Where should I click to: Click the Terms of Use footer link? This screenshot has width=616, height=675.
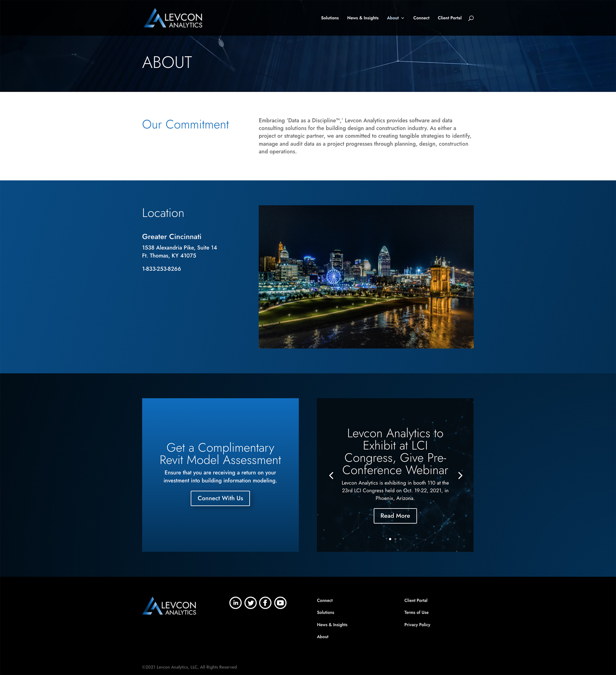(x=416, y=612)
